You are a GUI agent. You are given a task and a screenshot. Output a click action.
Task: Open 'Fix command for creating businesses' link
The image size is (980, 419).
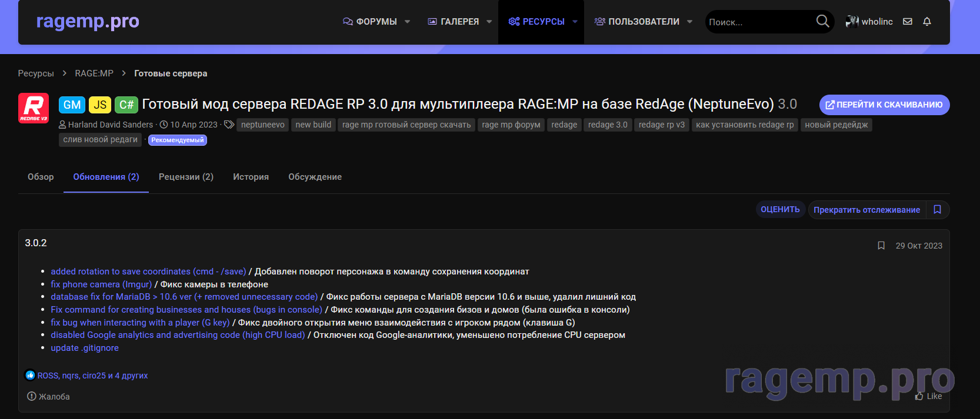click(x=186, y=310)
